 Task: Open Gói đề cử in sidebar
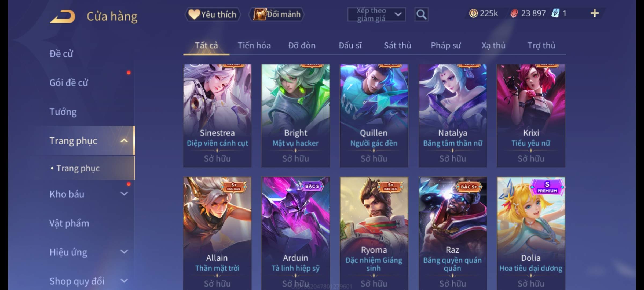(x=68, y=83)
